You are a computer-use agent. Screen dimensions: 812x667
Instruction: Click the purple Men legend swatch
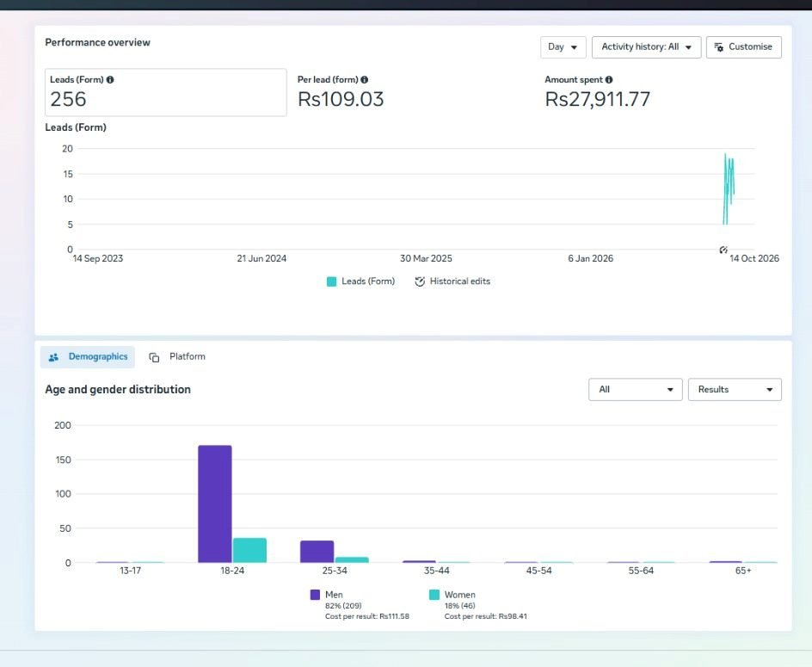coord(315,595)
